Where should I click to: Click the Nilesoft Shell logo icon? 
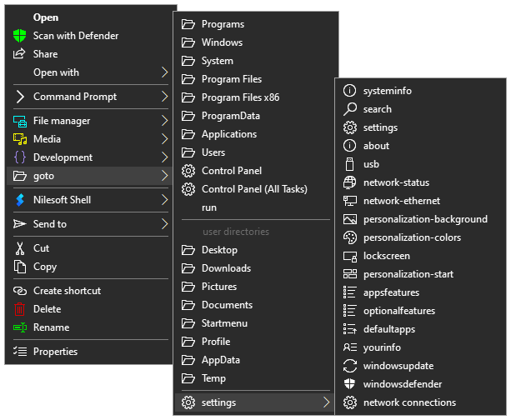20,200
